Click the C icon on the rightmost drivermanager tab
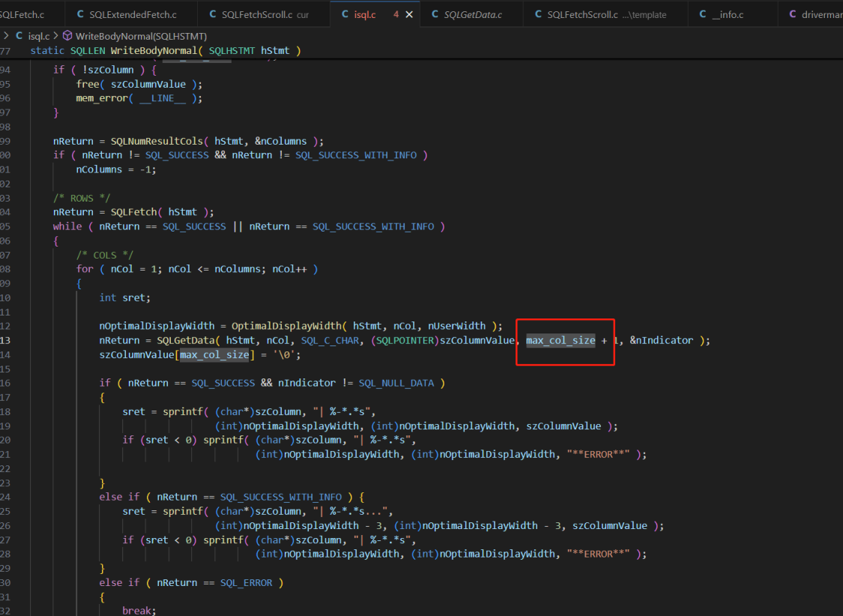The height and width of the screenshot is (616, 843). click(x=793, y=13)
